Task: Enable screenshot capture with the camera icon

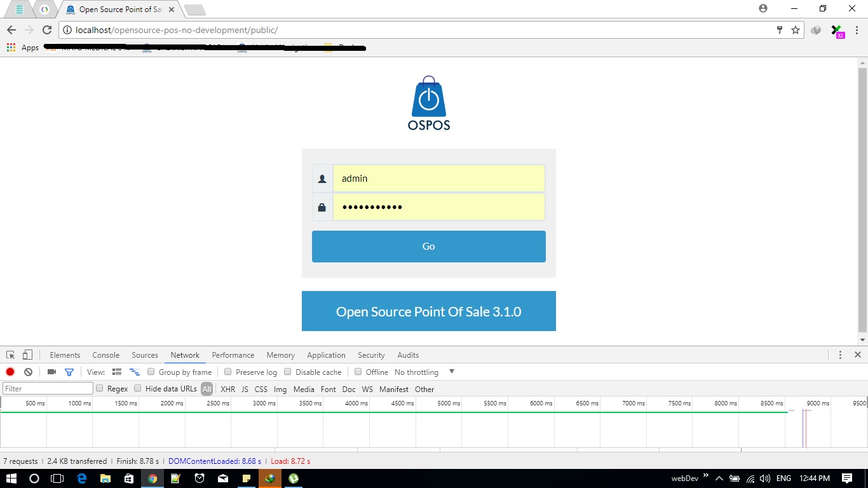Action: [51, 372]
